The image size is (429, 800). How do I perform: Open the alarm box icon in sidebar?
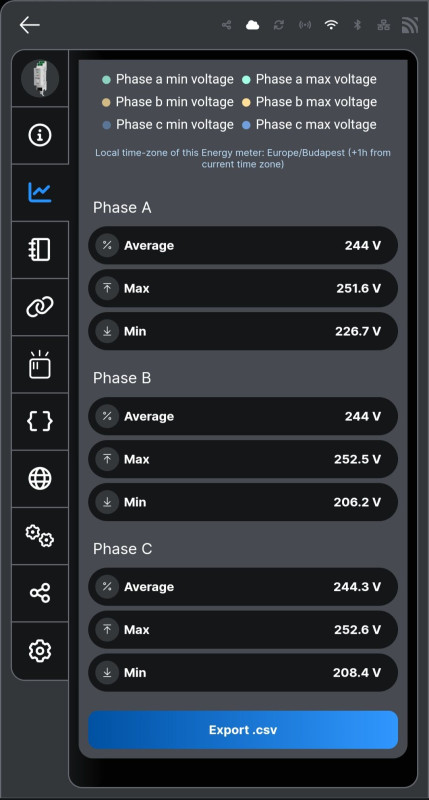click(x=40, y=364)
